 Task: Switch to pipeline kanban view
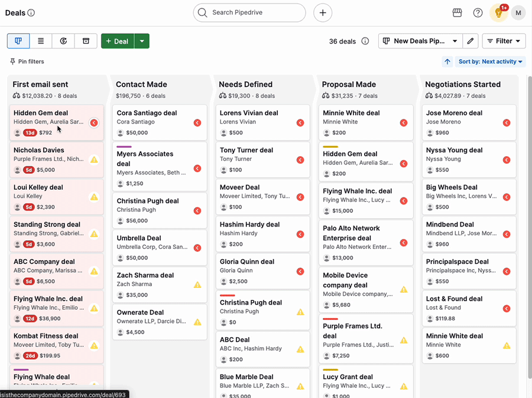(x=18, y=41)
